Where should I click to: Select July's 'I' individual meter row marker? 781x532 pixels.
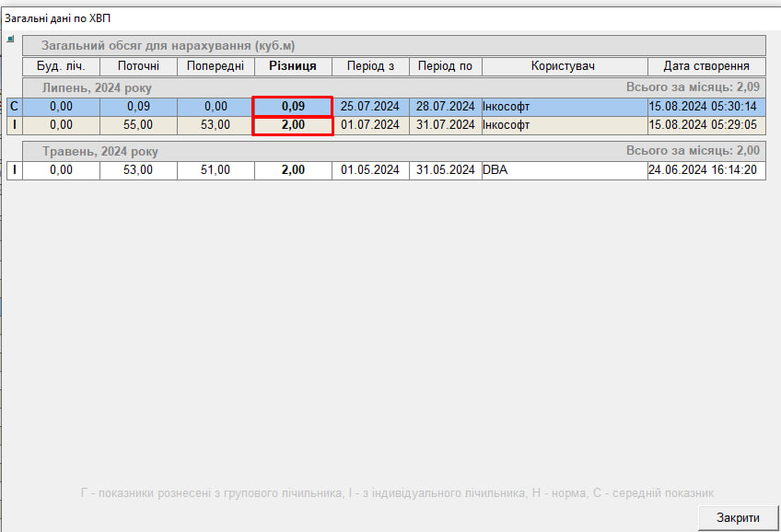pyautogui.click(x=14, y=124)
